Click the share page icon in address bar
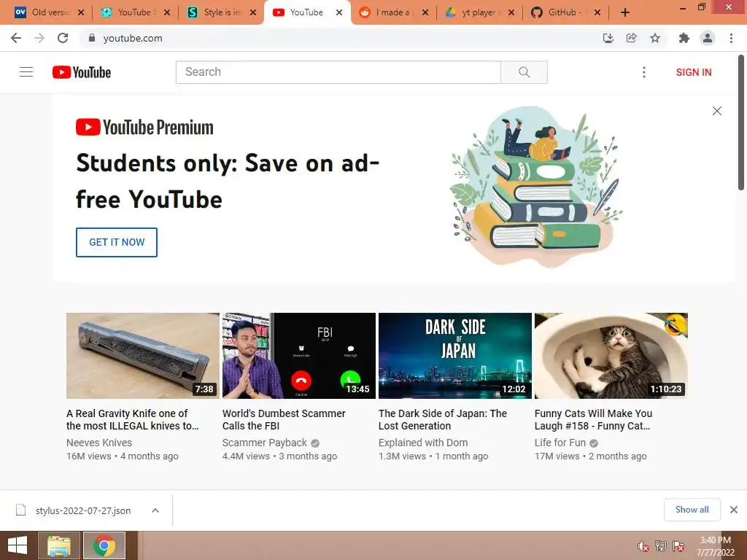The height and width of the screenshot is (560, 747). [x=632, y=38]
